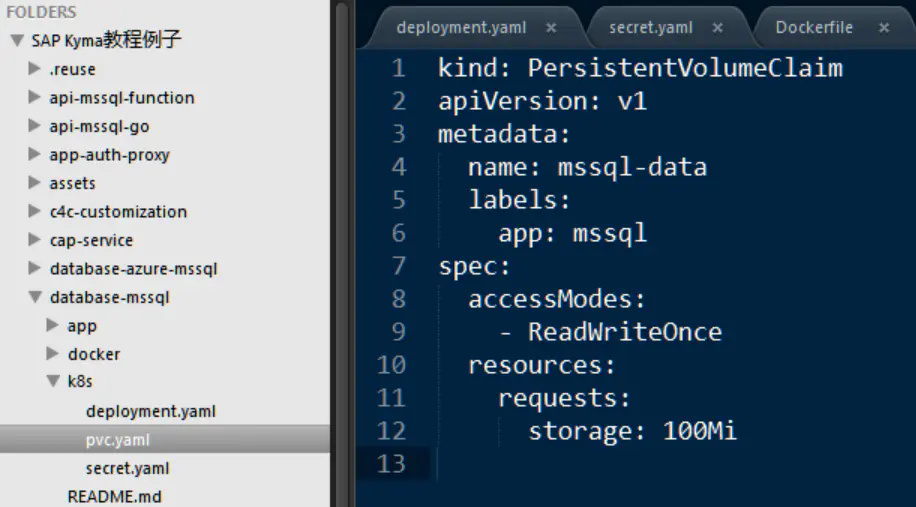Collapse the database-mssql folder arrow

(35, 297)
